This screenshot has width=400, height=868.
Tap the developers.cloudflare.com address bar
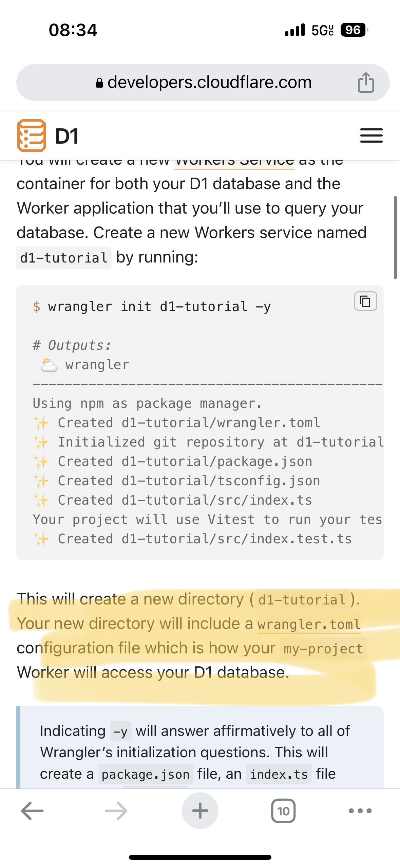click(209, 83)
